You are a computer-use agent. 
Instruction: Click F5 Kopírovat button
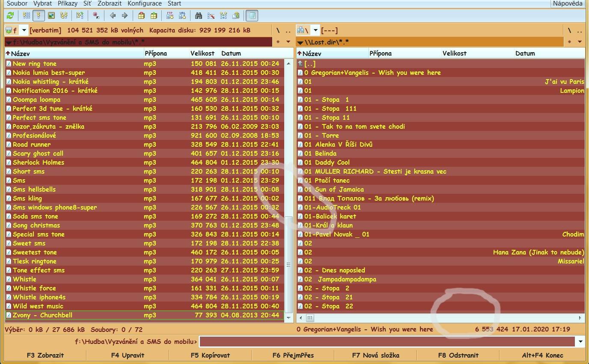210,355
